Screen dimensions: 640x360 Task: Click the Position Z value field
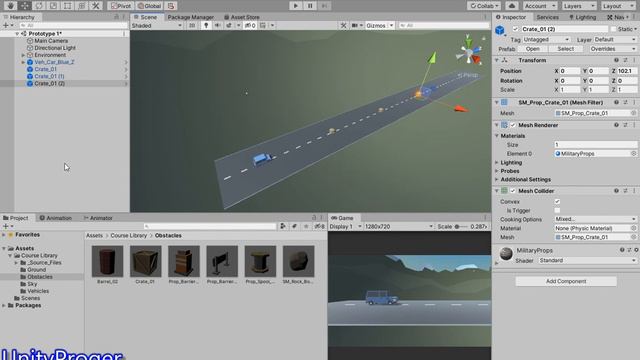pyautogui.click(x=627, y=71)
